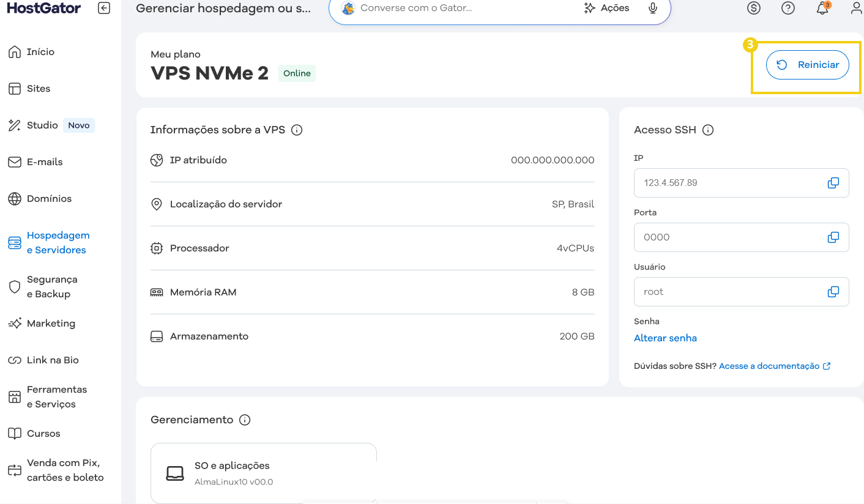This screenshot has width=864, height=504.
Task: Click the Reiniciar button
Action: coord(807,64)
